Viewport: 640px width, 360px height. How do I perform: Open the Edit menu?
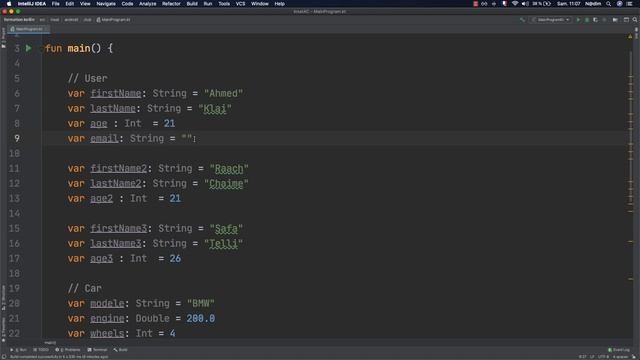point(70,4)
